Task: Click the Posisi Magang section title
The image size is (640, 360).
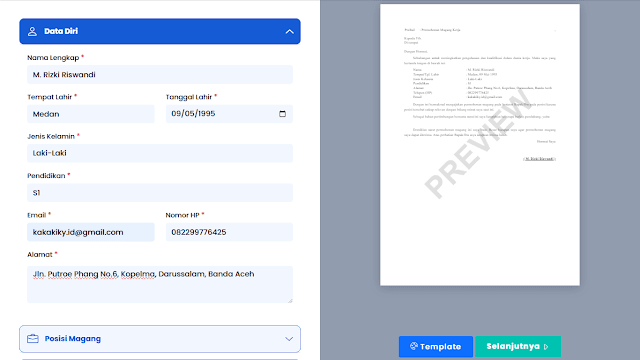Action: click(x=73, y=339)
